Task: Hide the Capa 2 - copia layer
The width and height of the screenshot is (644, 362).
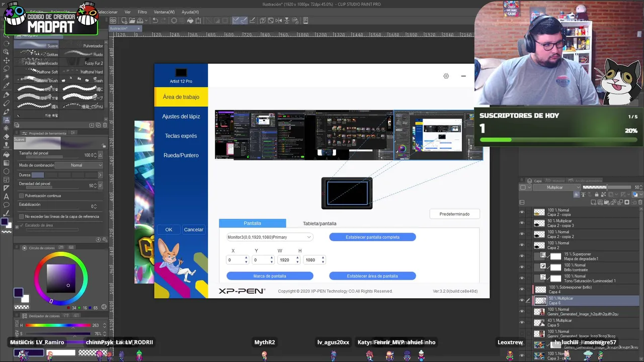Action: tap(522, 212)
